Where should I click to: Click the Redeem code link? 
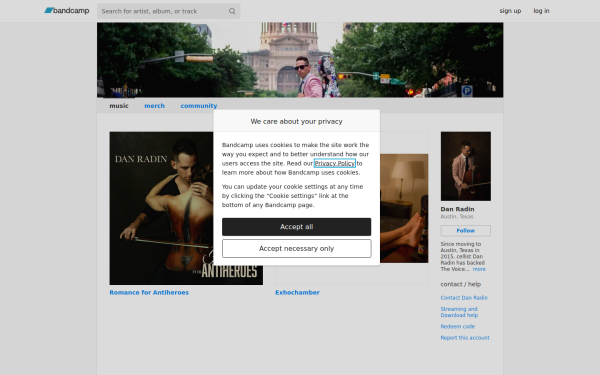tap(458, 326)
